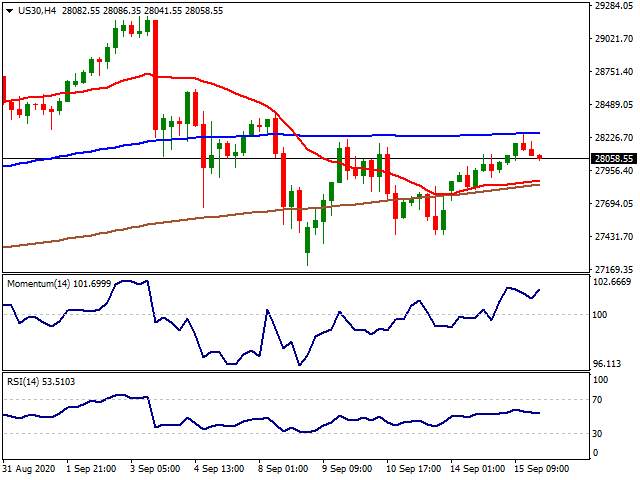Click the triangle arrow beside US30,H4

[x=9, y=11]
